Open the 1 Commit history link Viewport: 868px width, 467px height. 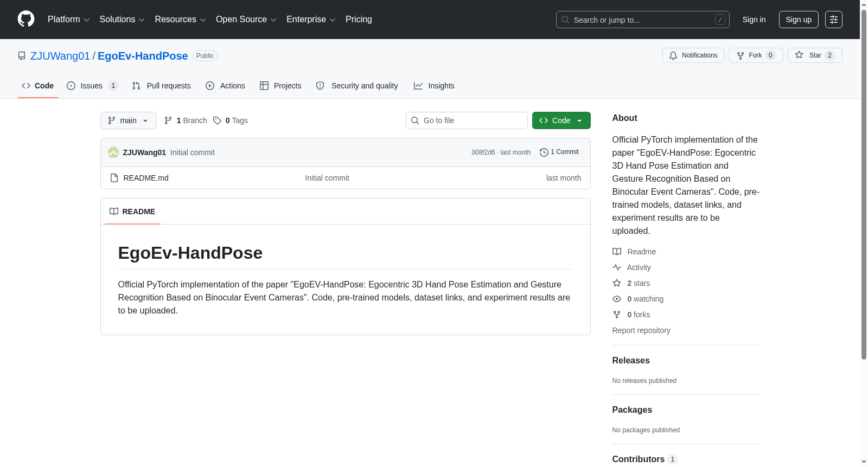click(x=559, y=152)
